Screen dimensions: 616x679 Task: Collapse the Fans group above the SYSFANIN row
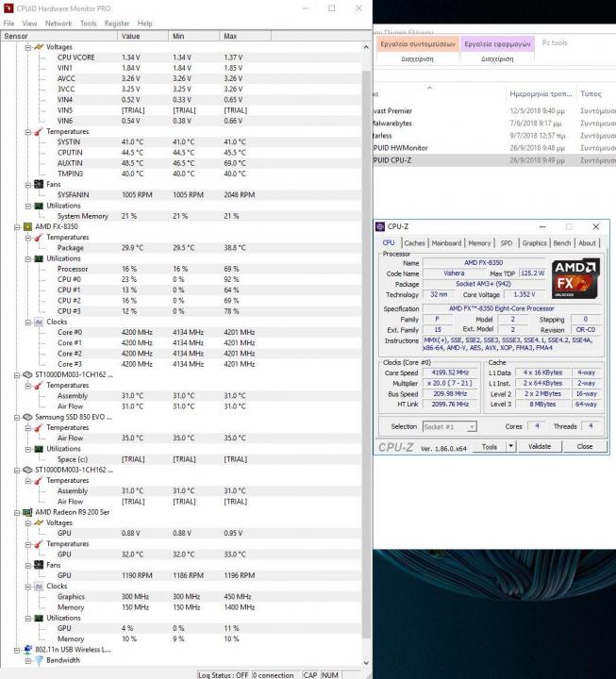27,185
